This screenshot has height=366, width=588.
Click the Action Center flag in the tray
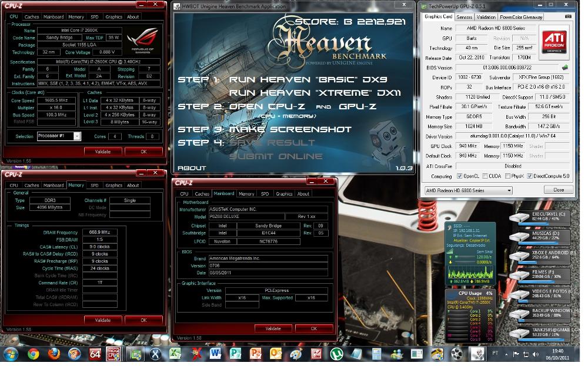click(x=516, y=354)
